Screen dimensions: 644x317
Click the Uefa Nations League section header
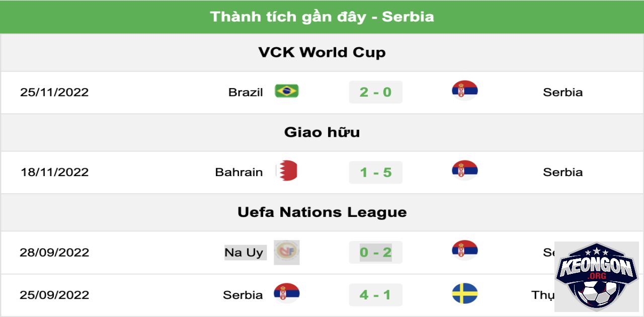point(322,212)
